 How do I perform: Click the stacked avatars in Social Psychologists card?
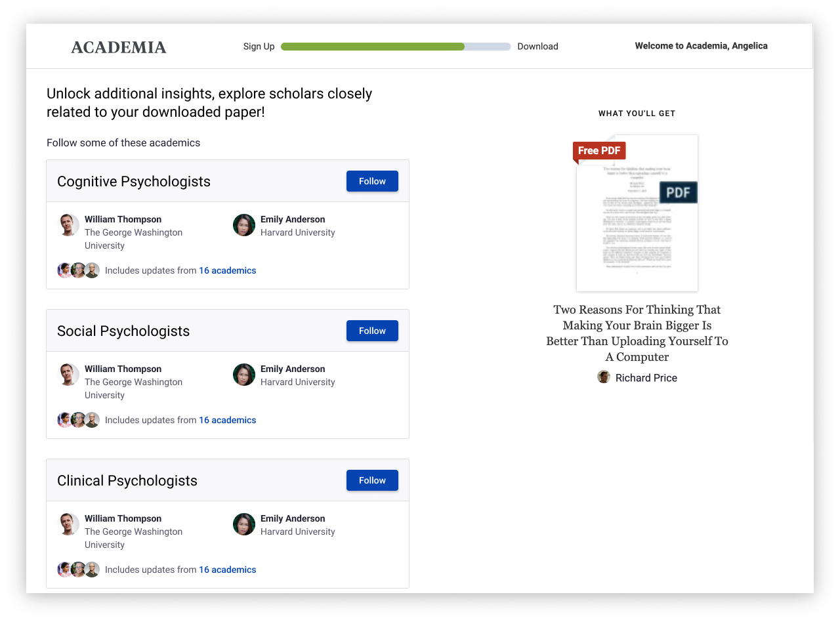click(x=78, y=420)
